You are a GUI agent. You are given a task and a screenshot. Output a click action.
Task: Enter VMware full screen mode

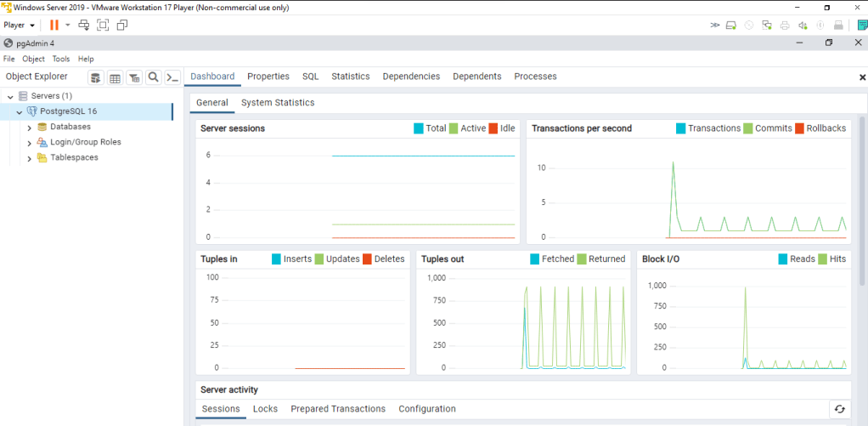coord(103,25)
